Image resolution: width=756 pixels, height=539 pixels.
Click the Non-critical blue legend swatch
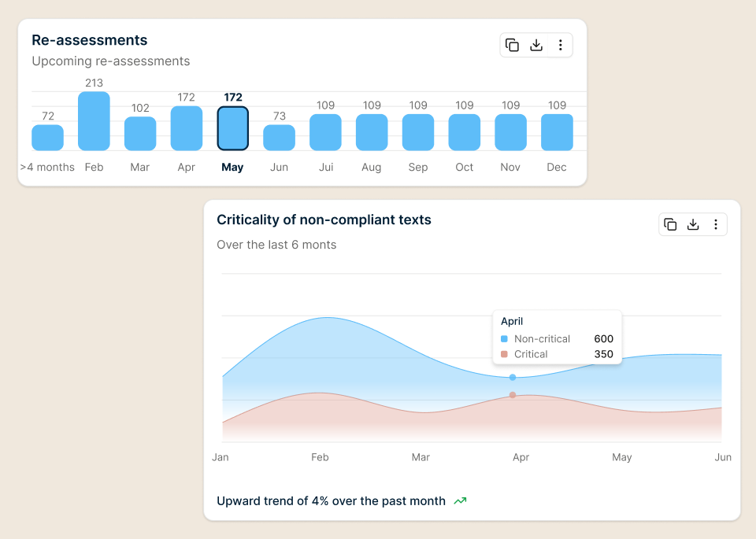(x=504, y=338)
